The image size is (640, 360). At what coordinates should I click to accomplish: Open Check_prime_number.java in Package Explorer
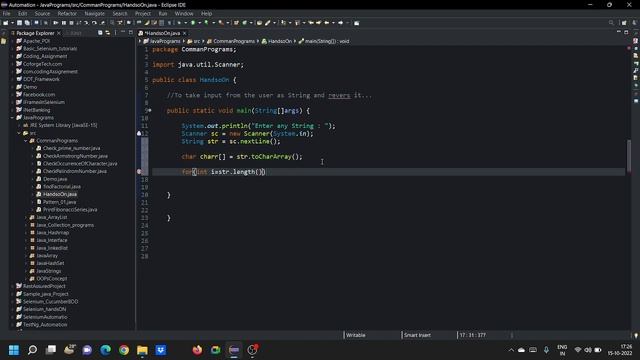(71, 148)
